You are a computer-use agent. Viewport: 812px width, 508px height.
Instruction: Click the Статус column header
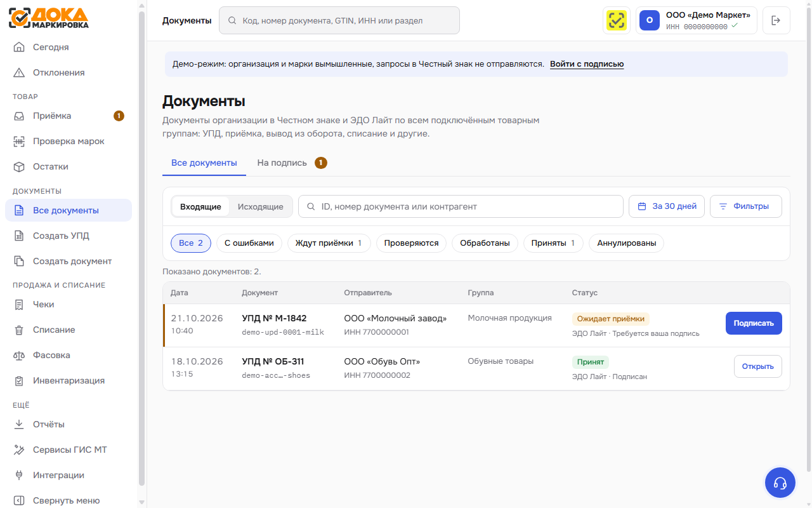coord(584,293)
